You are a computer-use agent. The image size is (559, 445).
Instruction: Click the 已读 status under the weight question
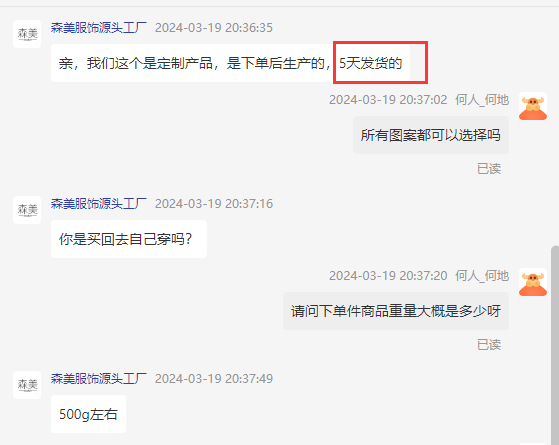coord(489,344)
